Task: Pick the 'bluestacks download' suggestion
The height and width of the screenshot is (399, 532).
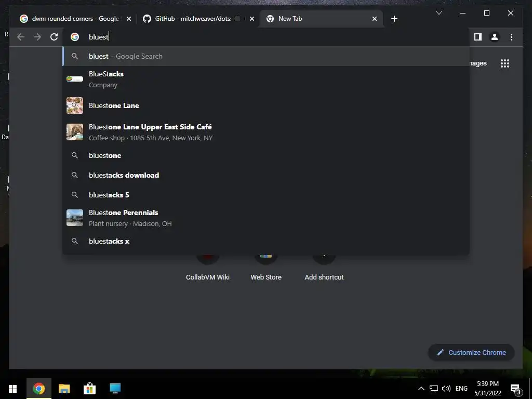Action: click(x=267, y=175)
